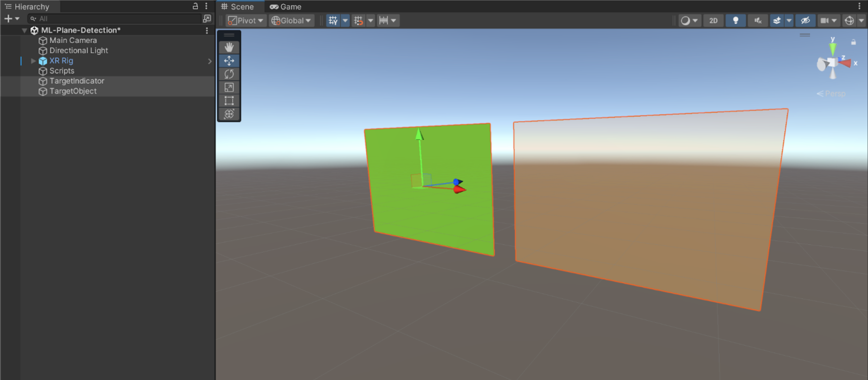Screen dimensions: 868x380
Task: Toggle 2D scene view mode
Action: 713,21
